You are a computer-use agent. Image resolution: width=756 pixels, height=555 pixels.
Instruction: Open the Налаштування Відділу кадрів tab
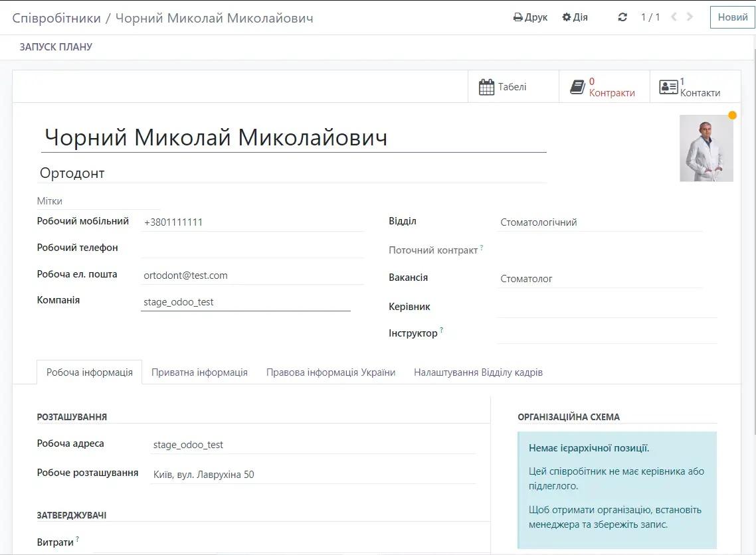(x=479, y=372)
